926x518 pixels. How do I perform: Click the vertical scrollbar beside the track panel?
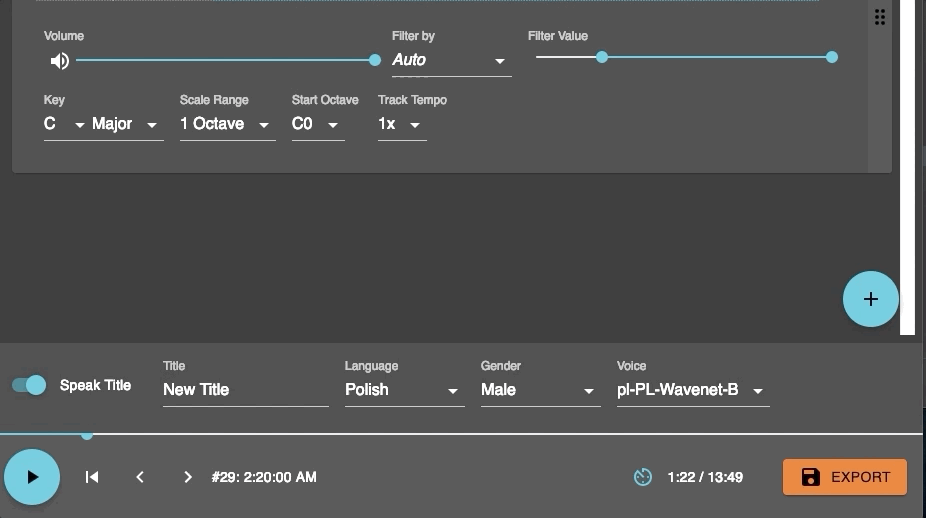tap(907, 167)
